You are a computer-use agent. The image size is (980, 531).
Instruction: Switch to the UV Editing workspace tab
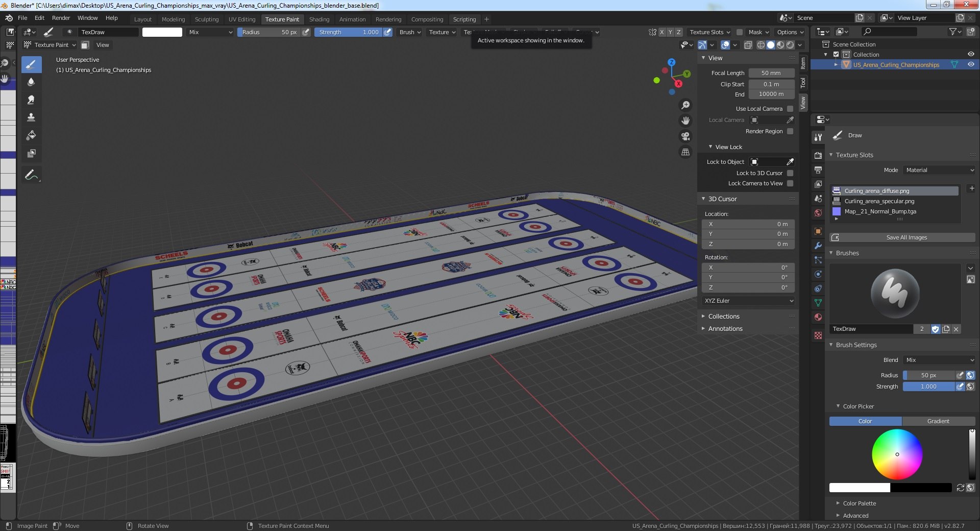coord(242,19)
